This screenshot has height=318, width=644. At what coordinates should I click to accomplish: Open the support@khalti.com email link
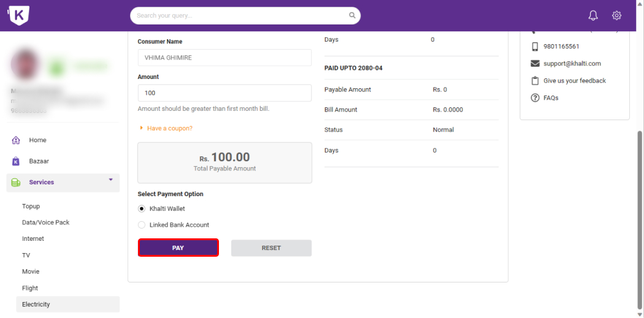click(572, 64)
